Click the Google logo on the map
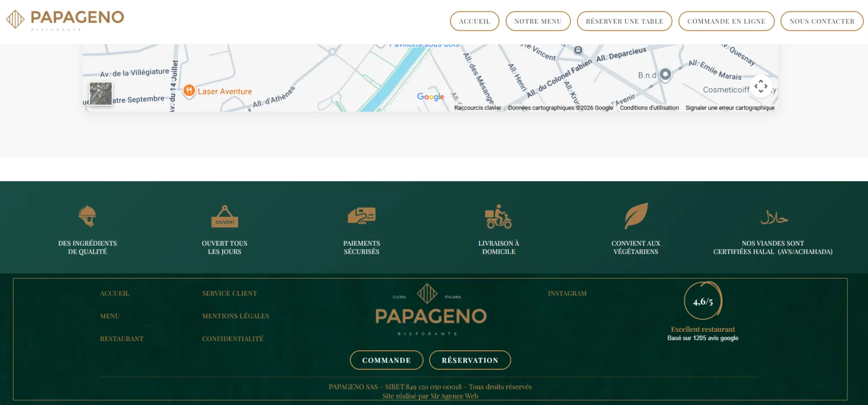The width and height of the screenshot is (868, 405). [431, 97]
